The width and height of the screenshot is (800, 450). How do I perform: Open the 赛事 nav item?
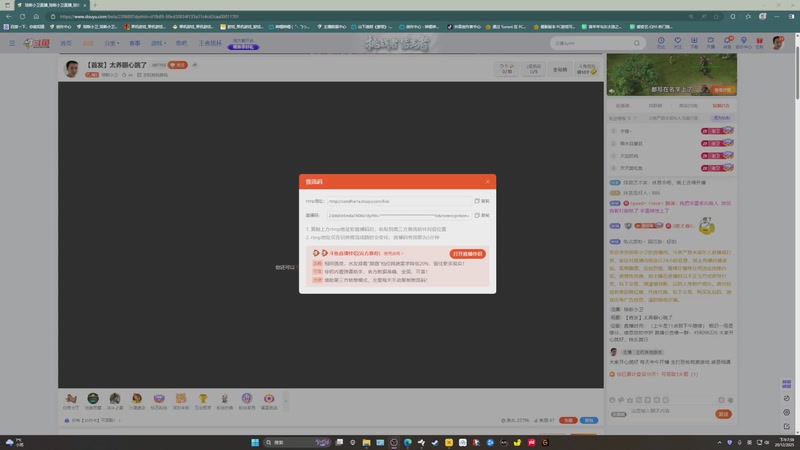click(x=135, y=43)
